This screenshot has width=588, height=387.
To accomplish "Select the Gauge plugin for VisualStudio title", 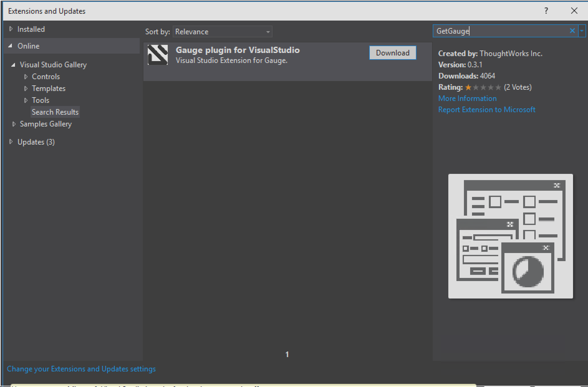I will (238, 50).
